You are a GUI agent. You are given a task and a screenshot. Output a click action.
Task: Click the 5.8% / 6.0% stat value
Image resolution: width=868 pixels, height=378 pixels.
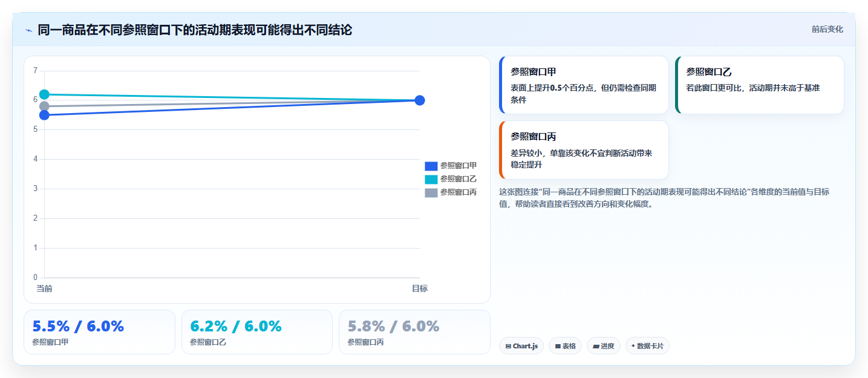pos(393,327)
